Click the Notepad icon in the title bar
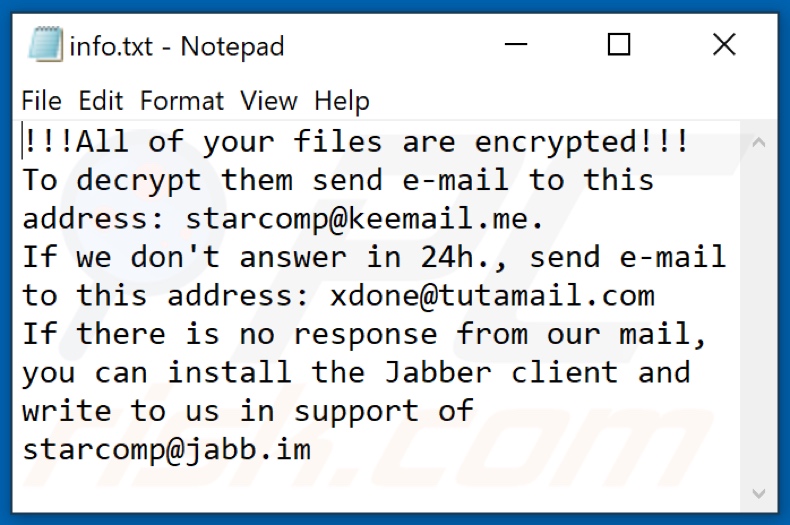790x525 pixels. click(x=44, y=45)
